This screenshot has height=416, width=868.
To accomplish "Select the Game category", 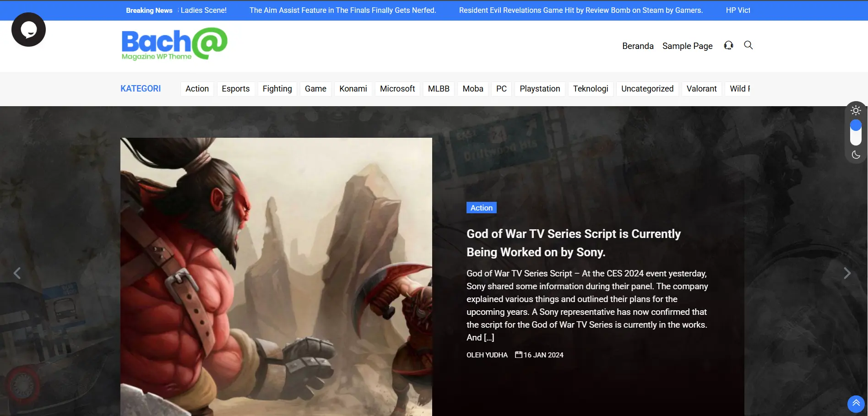I will coord(315,89).
